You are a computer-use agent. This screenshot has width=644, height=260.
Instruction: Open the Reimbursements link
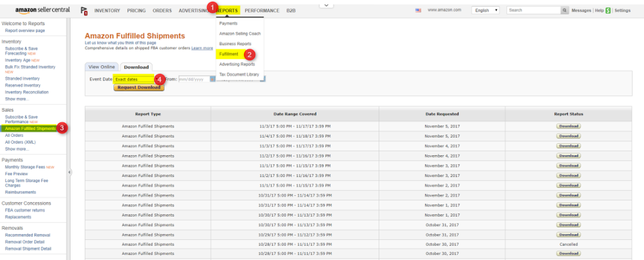21,192
